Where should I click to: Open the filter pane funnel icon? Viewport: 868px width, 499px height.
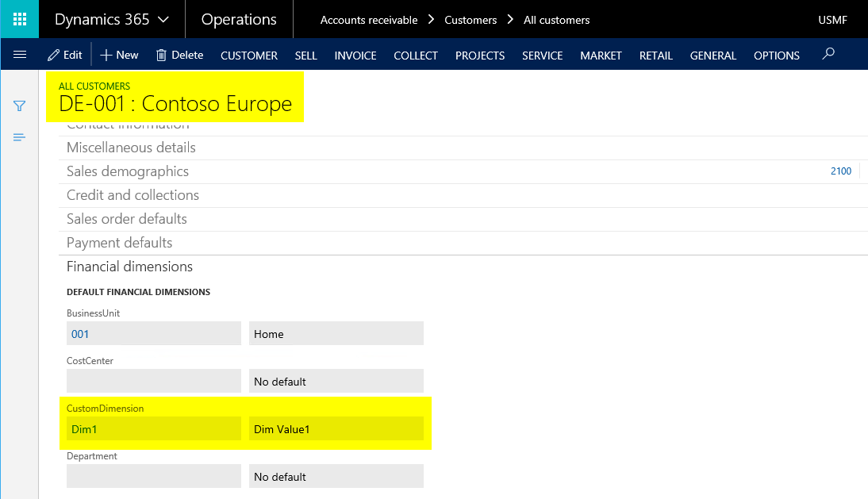point(19,106)
